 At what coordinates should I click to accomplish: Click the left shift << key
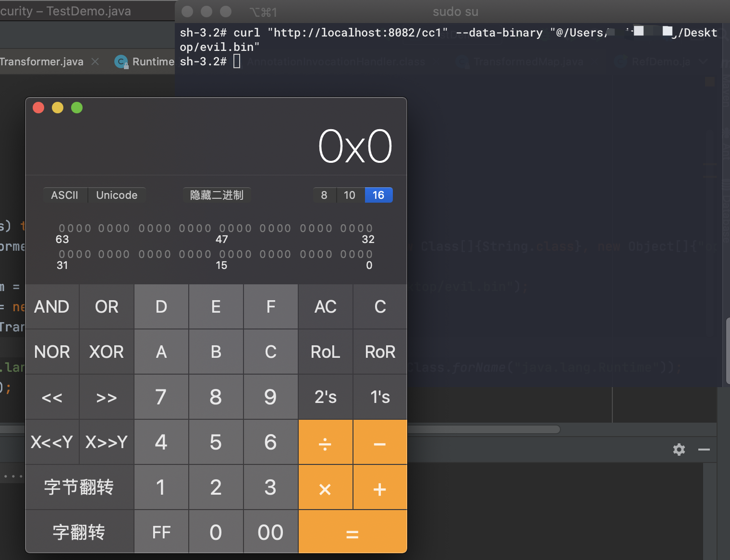point(52,397)
